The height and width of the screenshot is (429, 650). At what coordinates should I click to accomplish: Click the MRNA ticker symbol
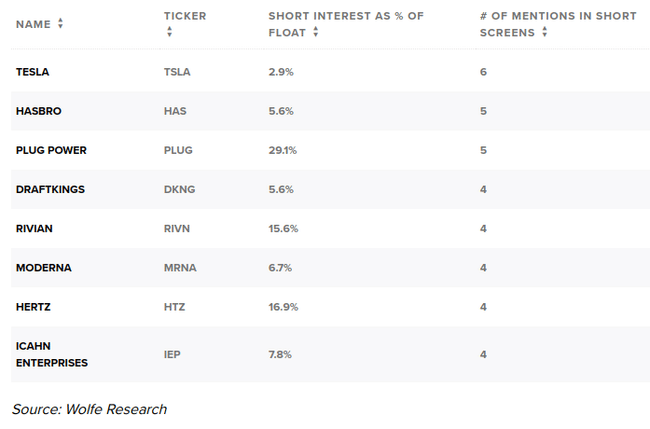click(x=179, y=268)
